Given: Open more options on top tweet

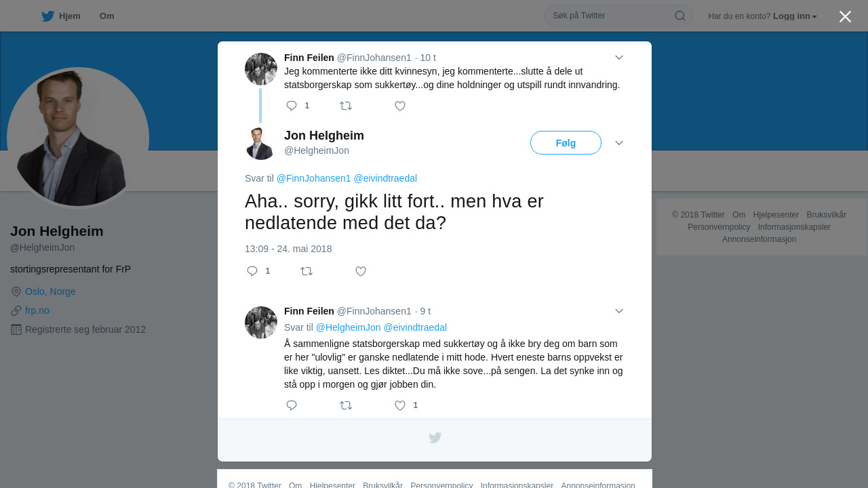Looking at the screenshot, I should 619,58.
